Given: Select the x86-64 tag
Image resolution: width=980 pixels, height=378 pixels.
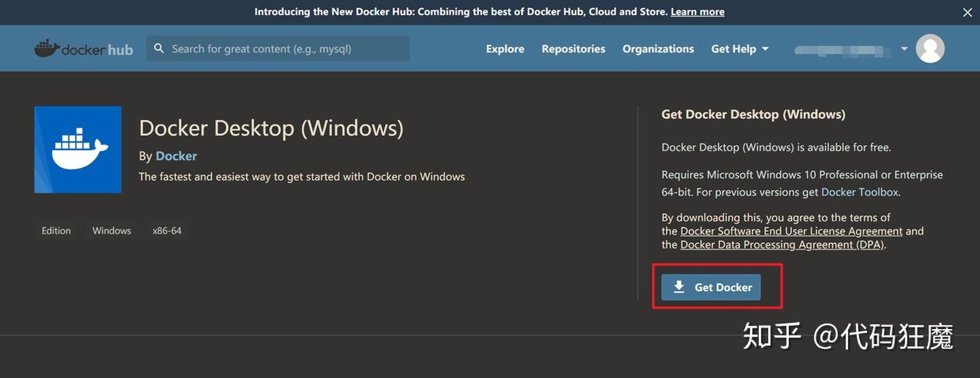Looking at the screenshot, I should 167,230.
